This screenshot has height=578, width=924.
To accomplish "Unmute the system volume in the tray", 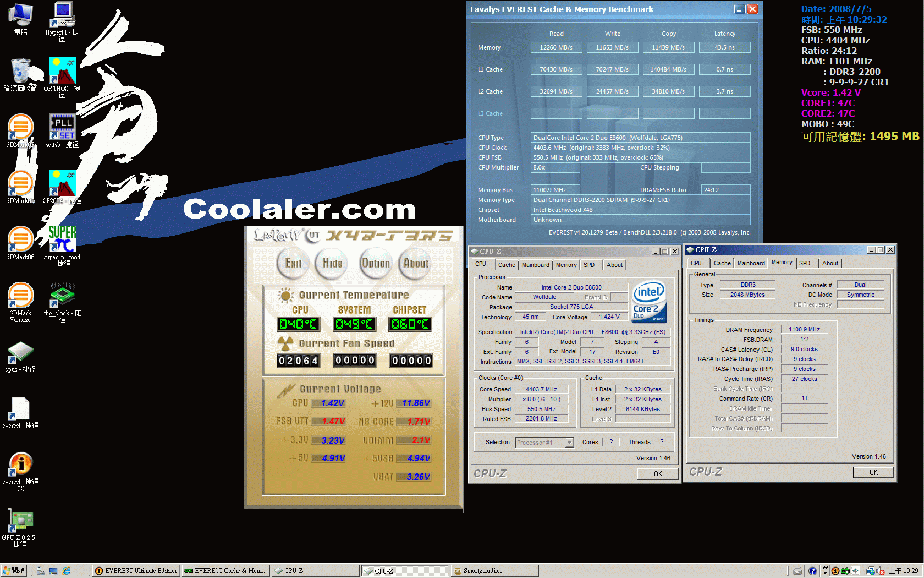I will click(x=881, y=571).
